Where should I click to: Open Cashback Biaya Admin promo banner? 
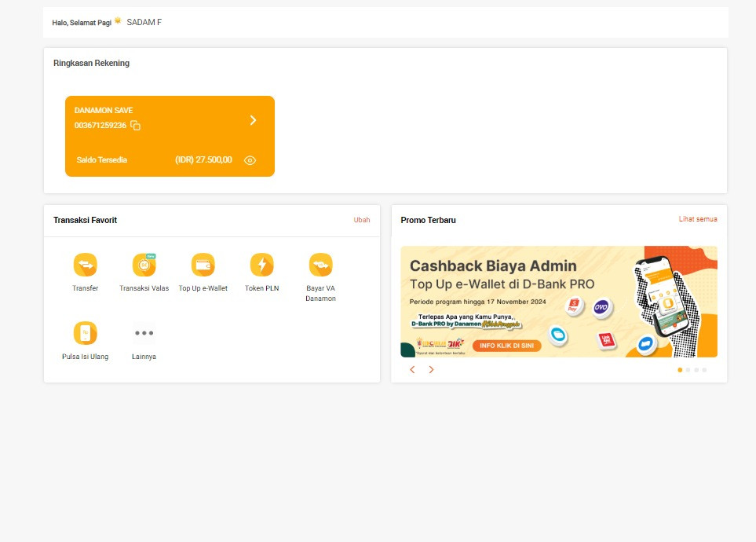[559, 302]
